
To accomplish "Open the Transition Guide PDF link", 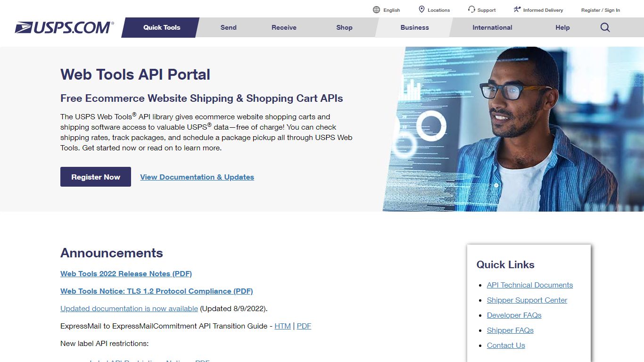I will [304, 326].
